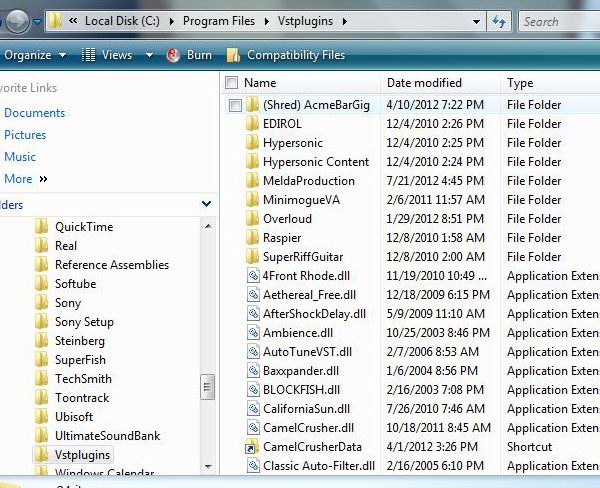Click the Steinberg folder icon in tree

point(42,341)
